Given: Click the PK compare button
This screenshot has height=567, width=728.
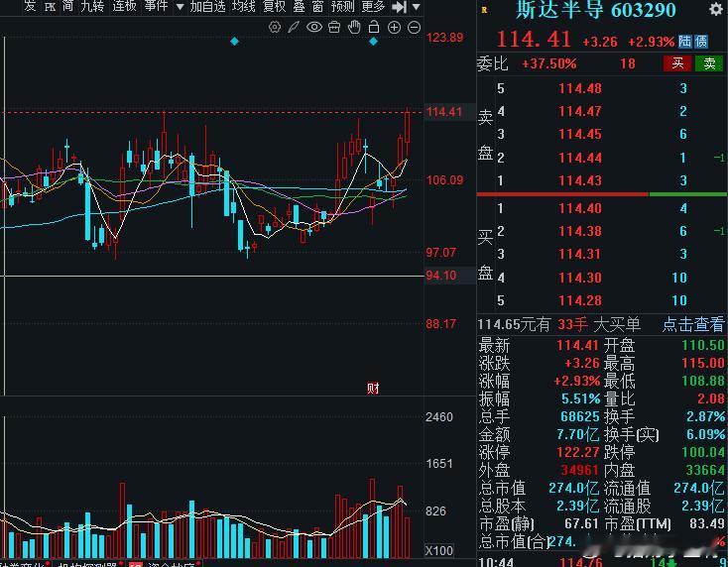Looking at the screenshot, I should tap(50, 7).
